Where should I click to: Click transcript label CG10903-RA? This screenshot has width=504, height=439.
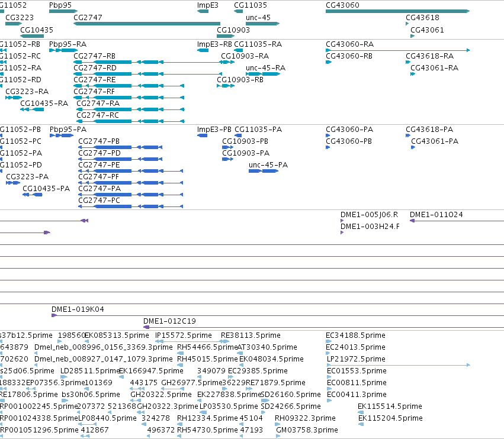pyautogui.click(x=245, y=56)
